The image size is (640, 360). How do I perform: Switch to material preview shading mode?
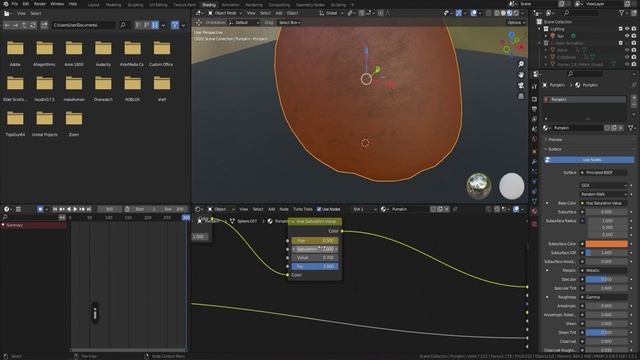[x=509, y=13]
